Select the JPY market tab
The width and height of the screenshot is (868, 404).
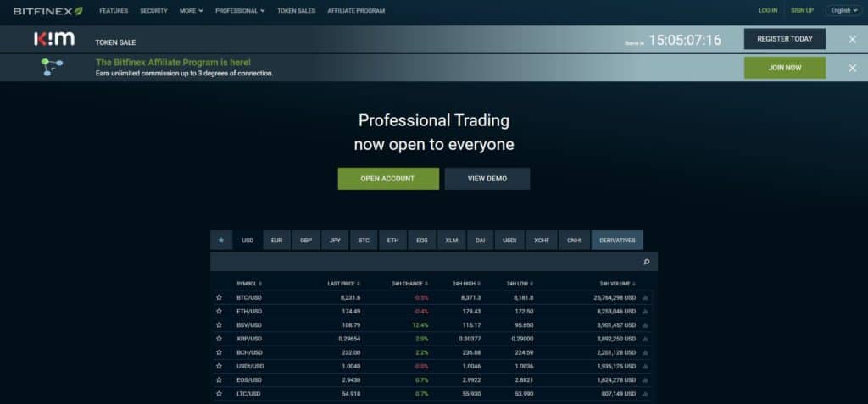(335, 241)
